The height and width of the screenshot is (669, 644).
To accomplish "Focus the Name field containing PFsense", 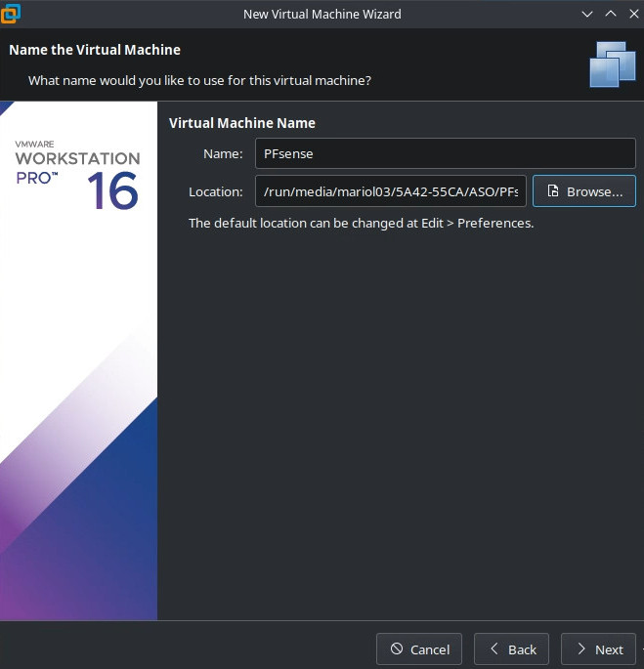I will (445, 153).
